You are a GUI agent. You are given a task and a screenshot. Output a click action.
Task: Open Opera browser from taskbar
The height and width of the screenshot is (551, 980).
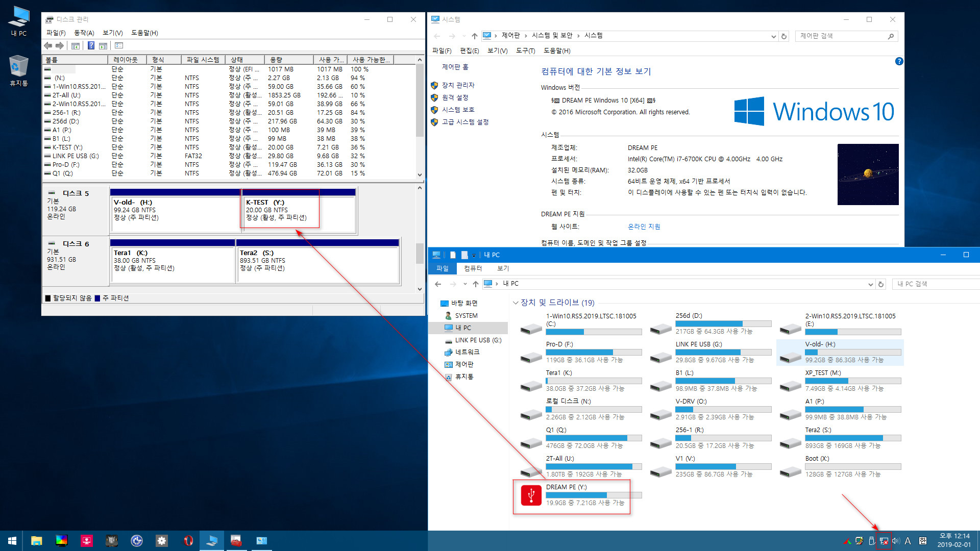click(188, 541)
